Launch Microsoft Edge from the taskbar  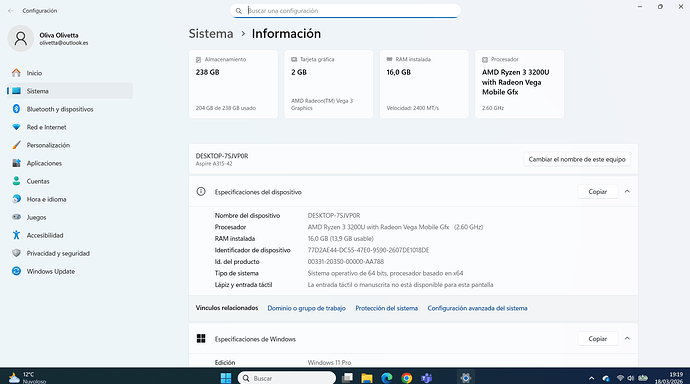point(387,378)
